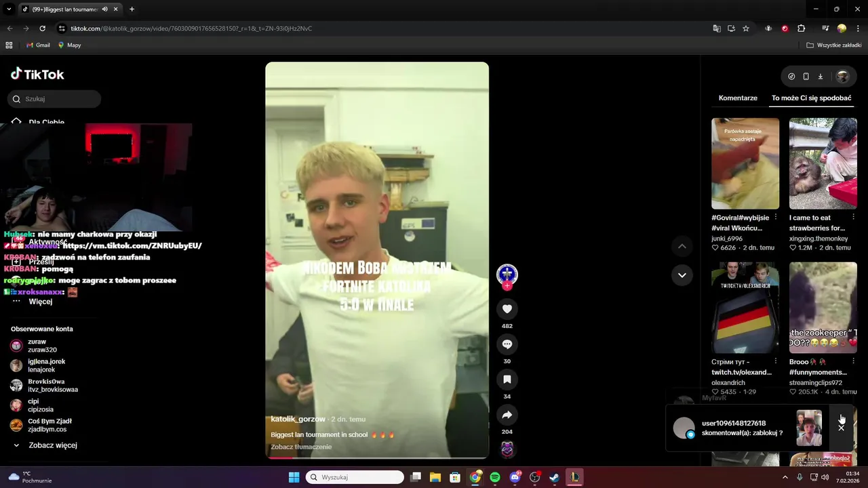868x488 pixels.
Task: Open a new browser tab
Action: (x=132, y=9)
